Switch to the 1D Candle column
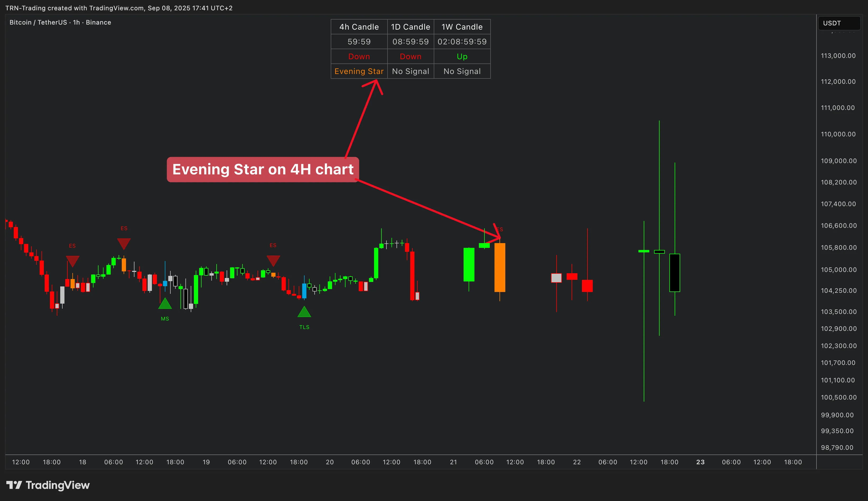The image size is (868, 501). [x=410, y=26]
